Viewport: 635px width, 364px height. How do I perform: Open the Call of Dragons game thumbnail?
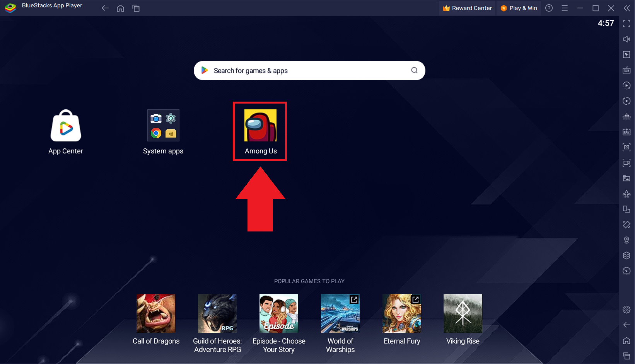(156, 313)
